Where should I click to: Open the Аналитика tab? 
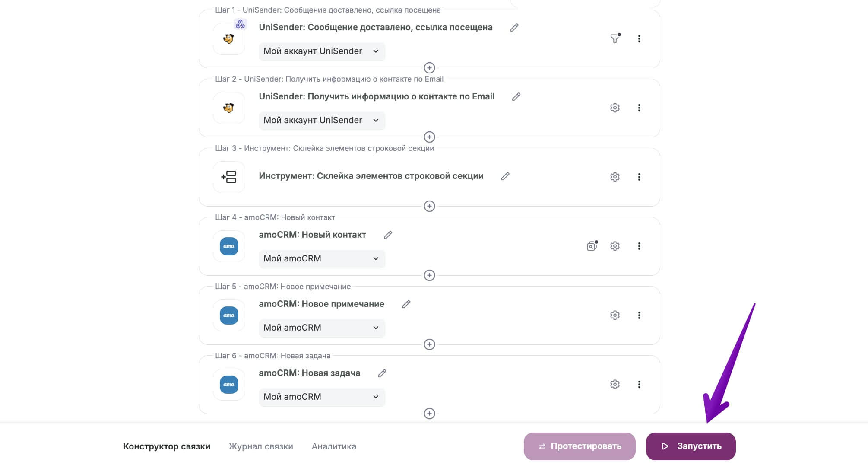pos(334,446)
